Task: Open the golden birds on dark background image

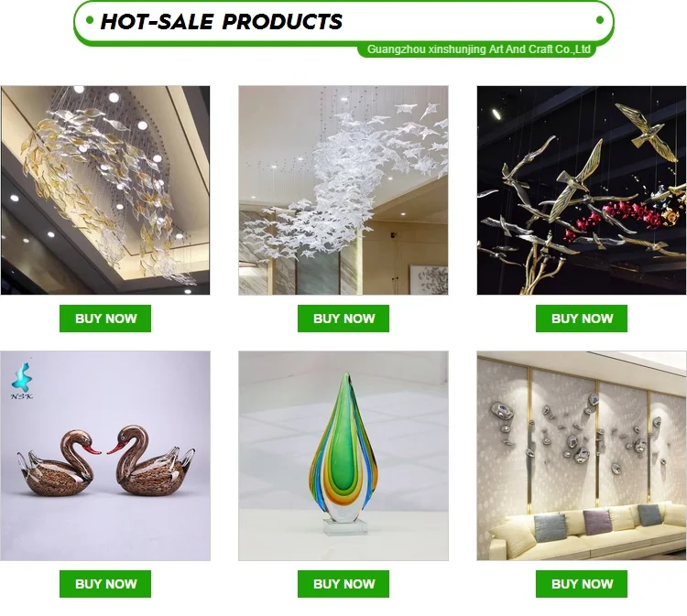Action: [582, 190]
